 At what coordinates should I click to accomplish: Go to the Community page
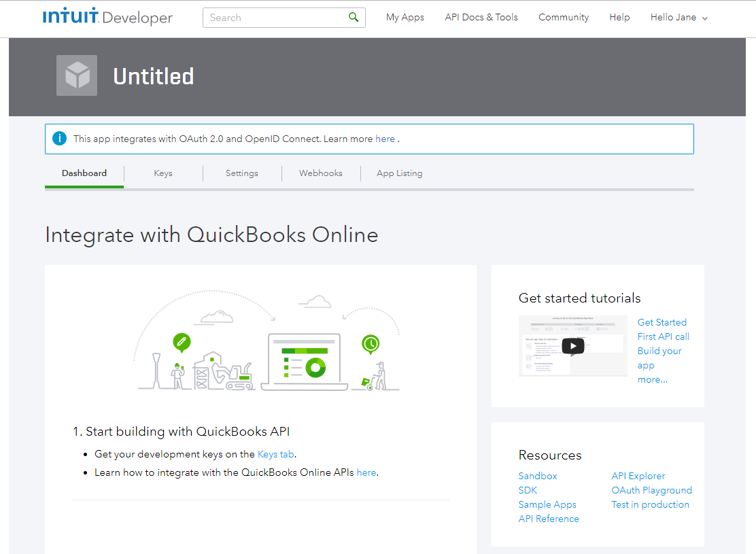[x=563, y=18]
